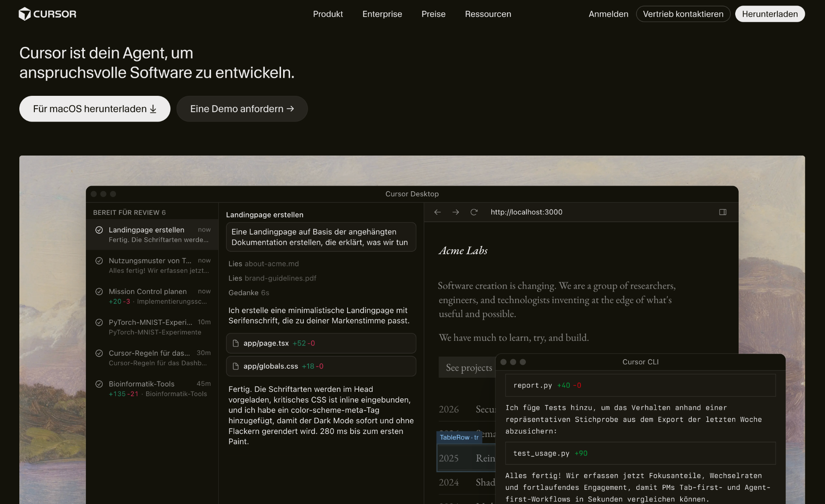Click the Acme Labs heading in the preview
This screenshot has height=504, width=825.
pos(463,250)
